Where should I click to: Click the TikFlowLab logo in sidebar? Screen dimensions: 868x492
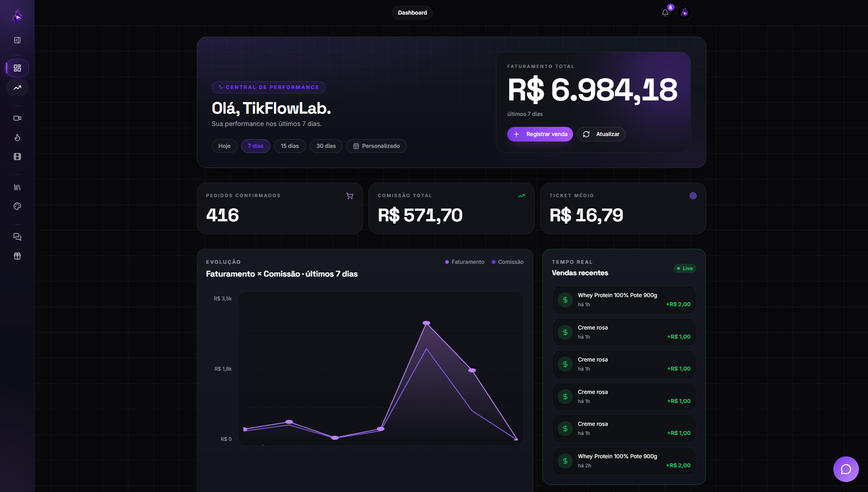tap(17, 15)
